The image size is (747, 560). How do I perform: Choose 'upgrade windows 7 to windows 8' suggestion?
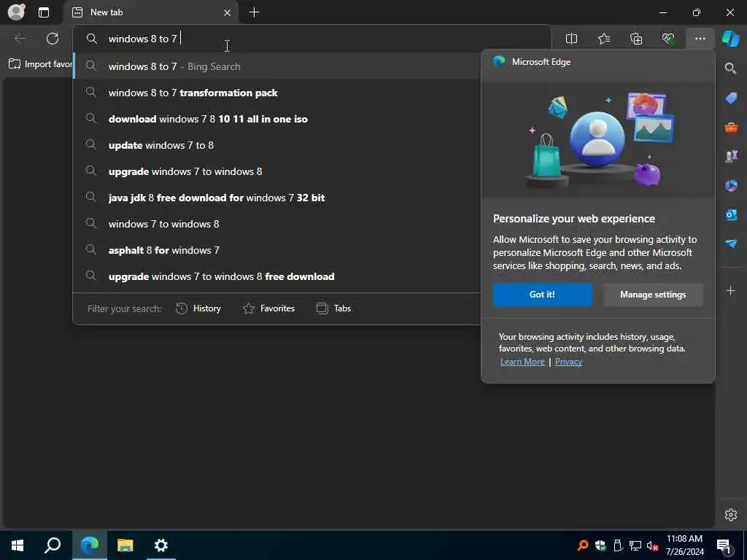tap(276, 171)
